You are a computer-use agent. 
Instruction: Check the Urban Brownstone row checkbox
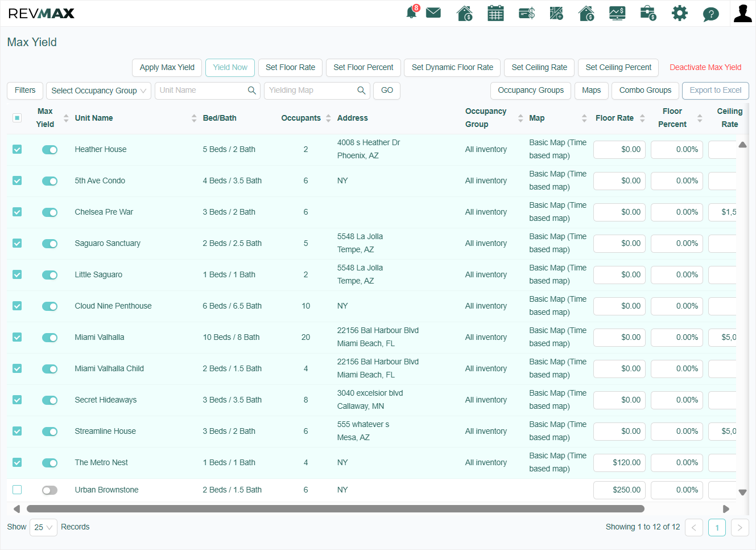[x=17, y=490]
